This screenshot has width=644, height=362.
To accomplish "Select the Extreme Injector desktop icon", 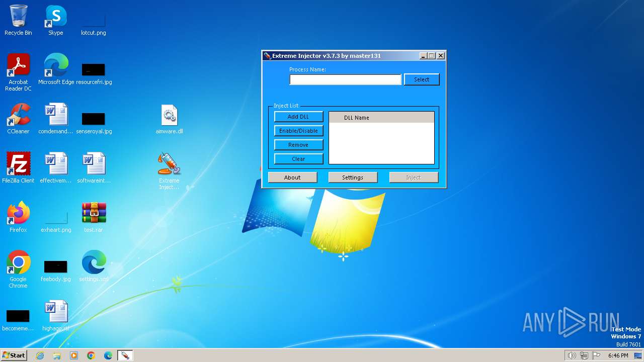I will (169, 171).
